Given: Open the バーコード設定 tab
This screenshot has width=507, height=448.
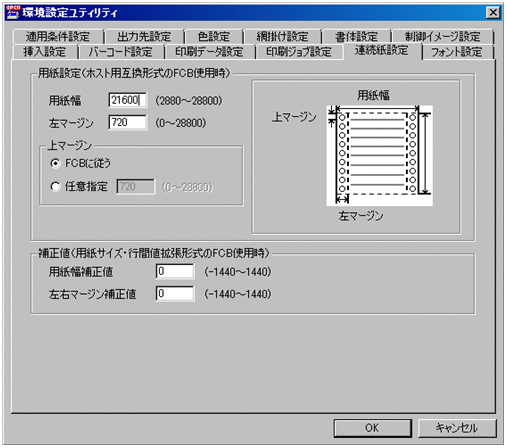Looking at the screenshot, I should (121, 52).
